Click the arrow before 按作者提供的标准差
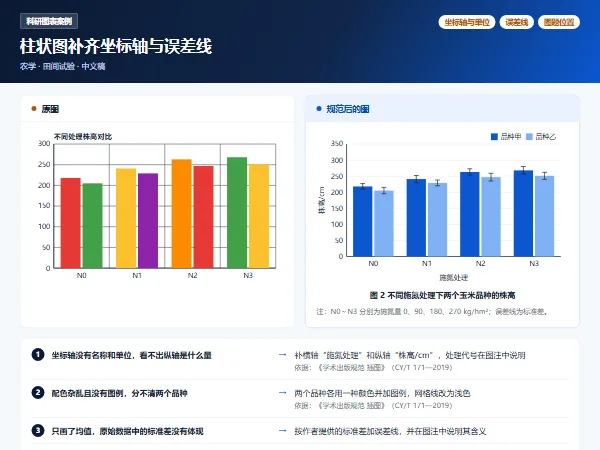The width and height of the screenshot is (600, 450). pos(283,431)
